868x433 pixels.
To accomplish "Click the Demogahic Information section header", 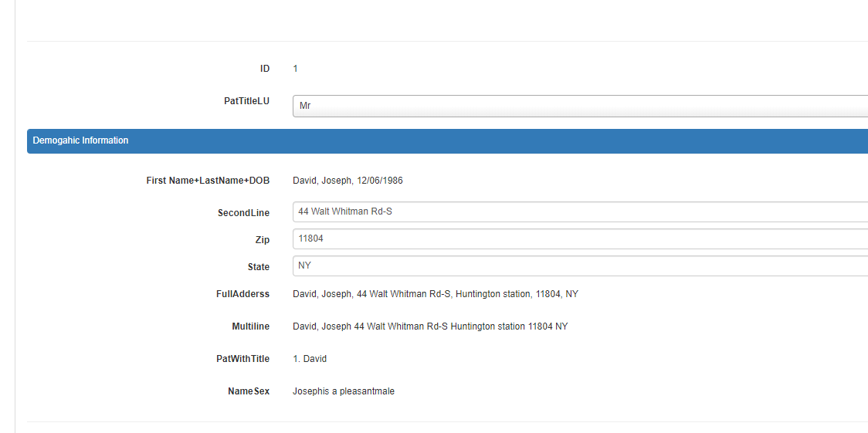I will [x=447, y=141].
